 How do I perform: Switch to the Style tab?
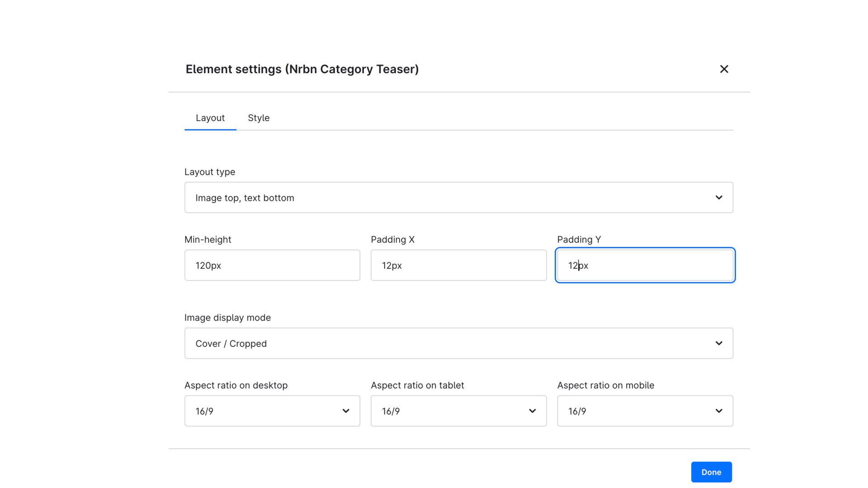coord(259,118)
